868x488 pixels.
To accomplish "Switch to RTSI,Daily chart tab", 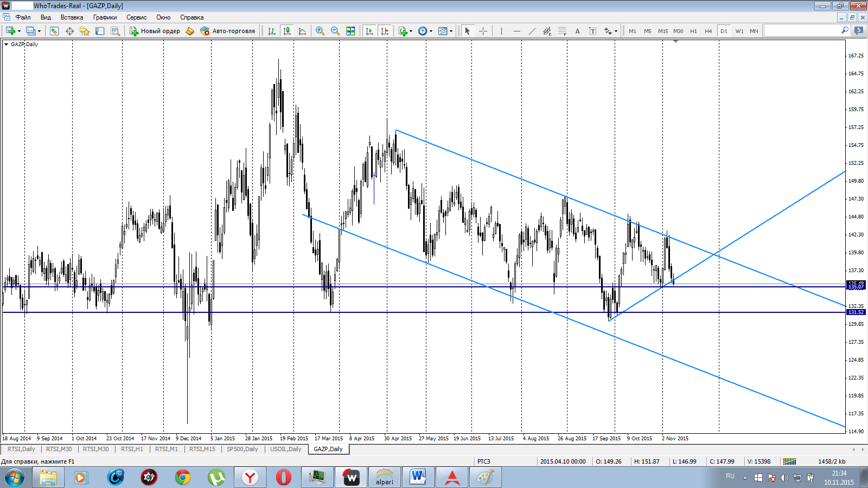I will (21, 449).
